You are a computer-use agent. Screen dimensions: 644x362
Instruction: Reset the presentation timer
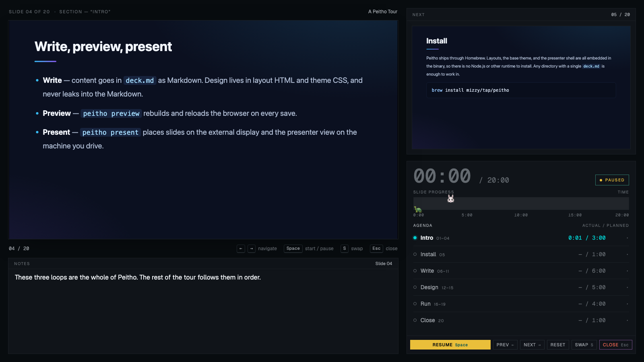tap(558, 345)
